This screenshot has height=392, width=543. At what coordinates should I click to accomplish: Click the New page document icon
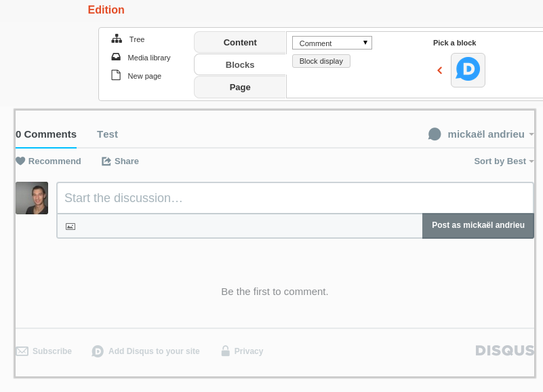coord(116,75)
